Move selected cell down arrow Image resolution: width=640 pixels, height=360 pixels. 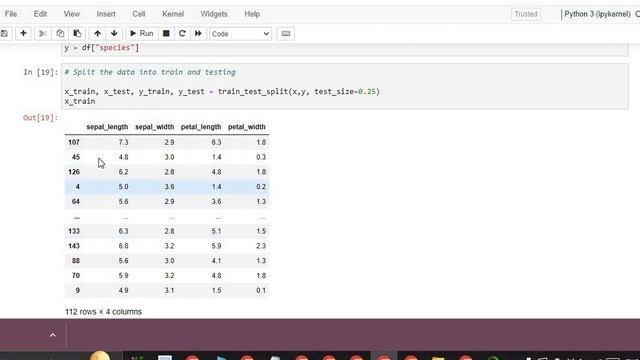point(114,33)
